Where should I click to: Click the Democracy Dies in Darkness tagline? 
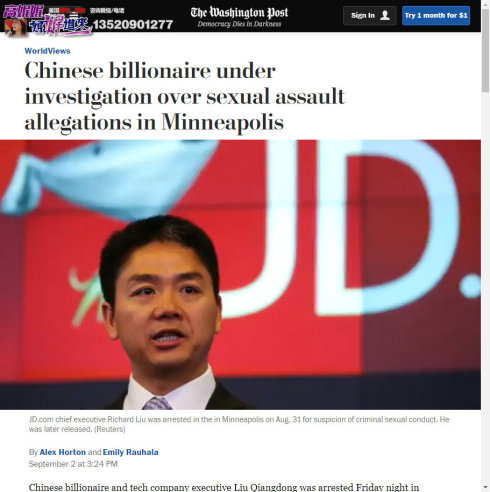pos(239,24)
